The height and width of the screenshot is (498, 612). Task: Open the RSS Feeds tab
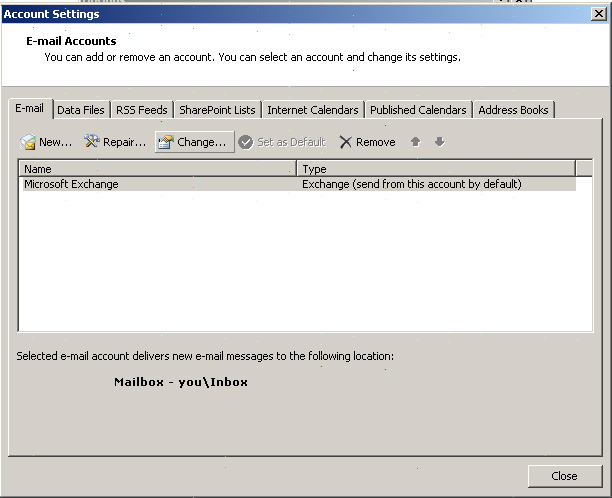click(142, 110)
